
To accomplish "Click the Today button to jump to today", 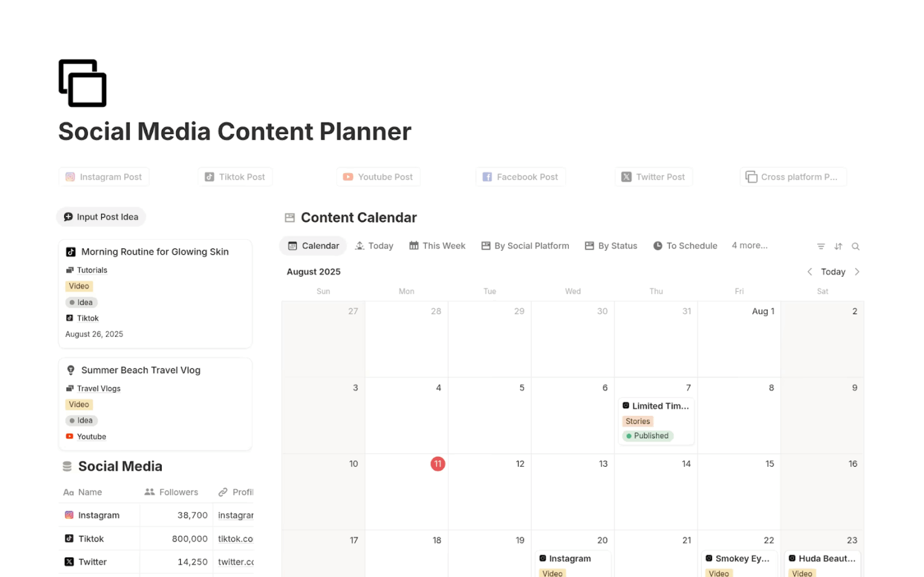I will (x=833, y=271).
